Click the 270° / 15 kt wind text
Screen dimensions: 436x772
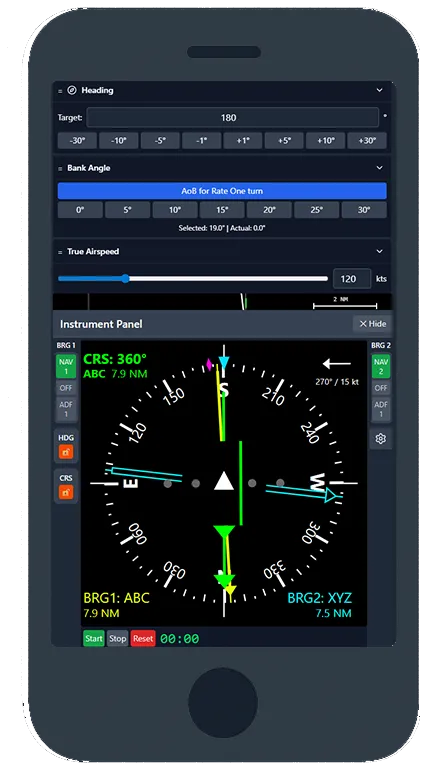[337, 382]
